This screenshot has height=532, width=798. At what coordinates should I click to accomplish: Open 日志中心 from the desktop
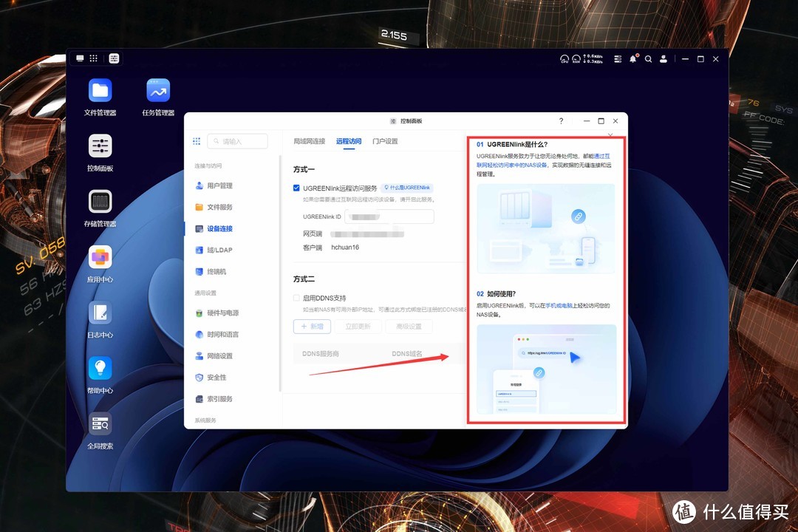coord(100,313)
